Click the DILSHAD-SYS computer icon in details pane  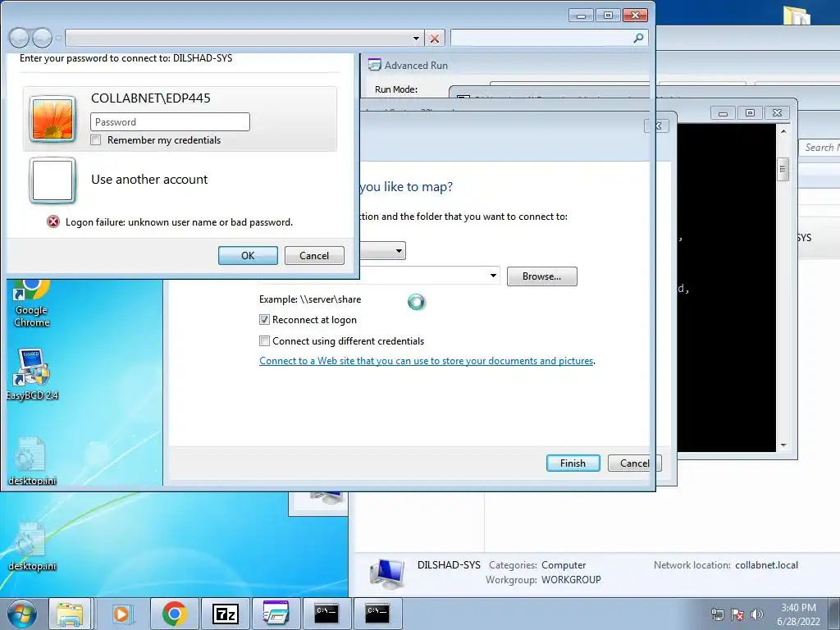[387, 573]
